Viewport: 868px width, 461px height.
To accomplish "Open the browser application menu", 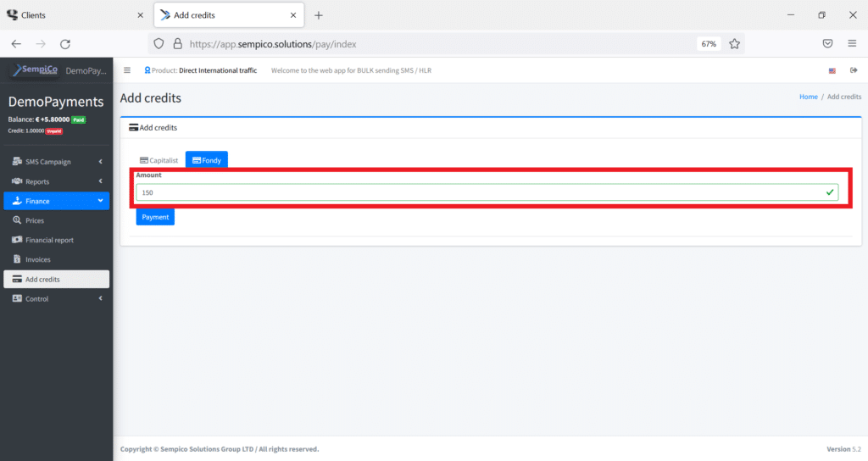I will (x=852, y=44).
